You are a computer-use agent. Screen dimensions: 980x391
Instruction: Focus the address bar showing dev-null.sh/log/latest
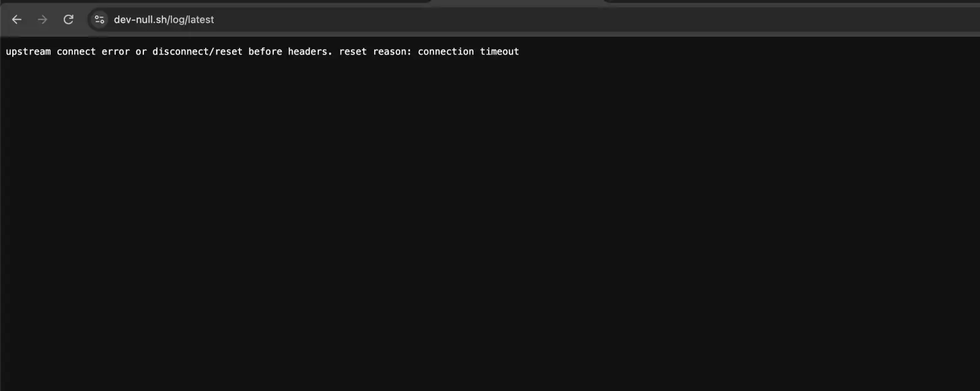tap(533, 20)
